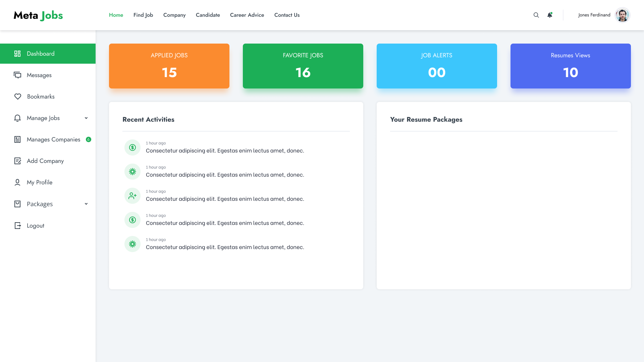This screenshot has height=362, width=644.
Task: Click the search magnifier icon
Action: tap(536, 15)
